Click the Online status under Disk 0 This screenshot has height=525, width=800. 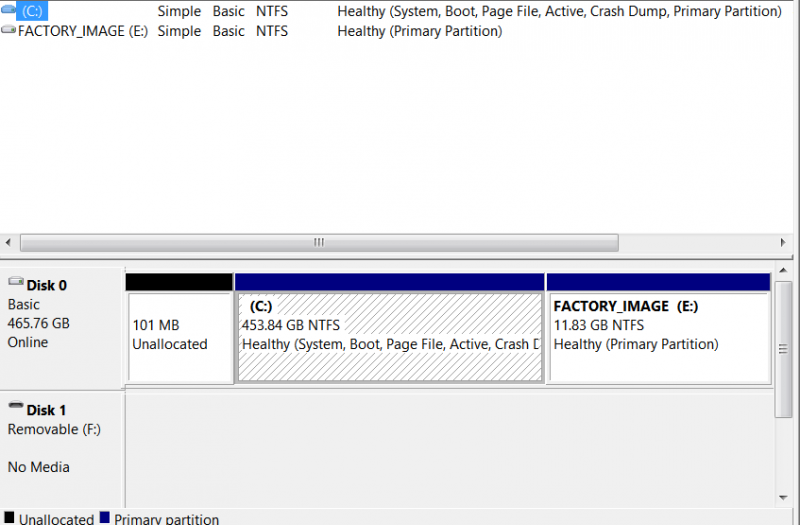pos(28,342)
